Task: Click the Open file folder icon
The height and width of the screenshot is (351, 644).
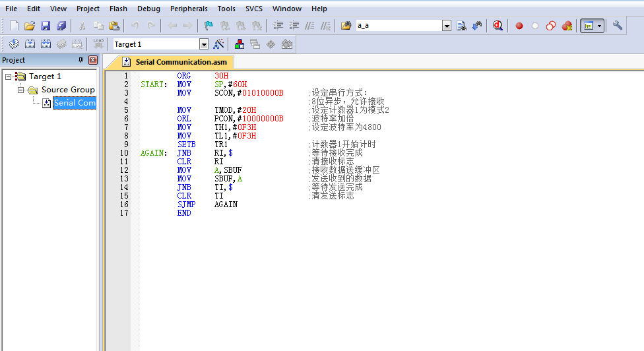Action: 30,26
